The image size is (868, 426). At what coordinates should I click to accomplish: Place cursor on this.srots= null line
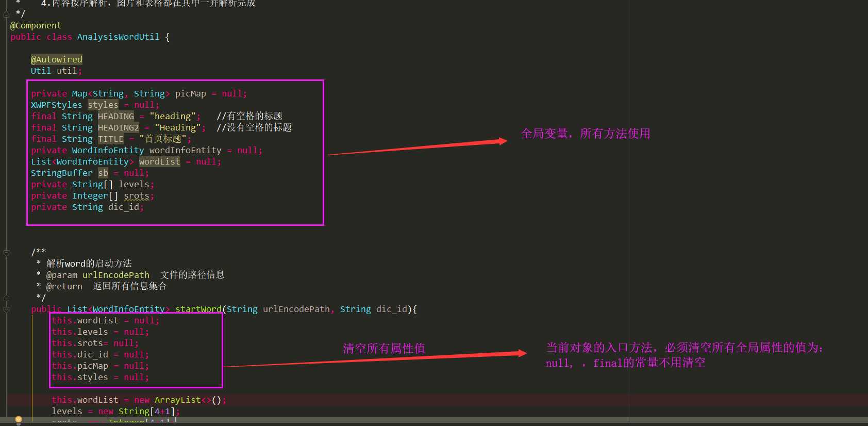point(95,343)
